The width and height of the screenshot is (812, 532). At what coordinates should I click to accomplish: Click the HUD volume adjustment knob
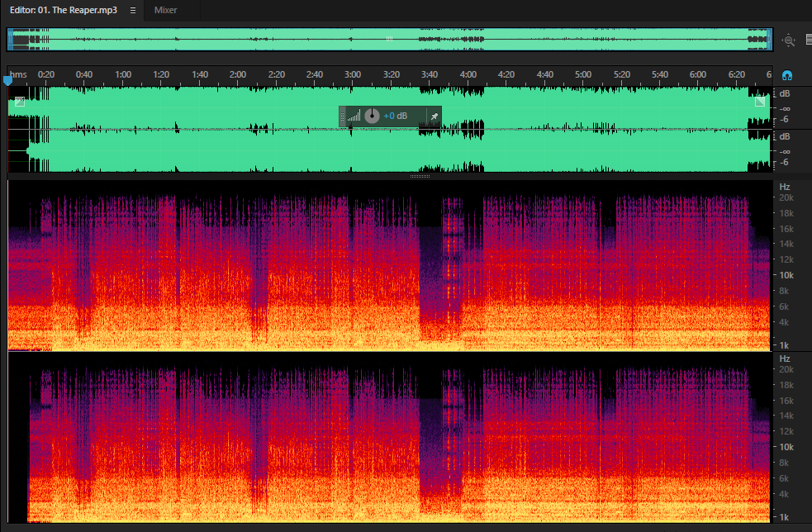coord(372,116)
